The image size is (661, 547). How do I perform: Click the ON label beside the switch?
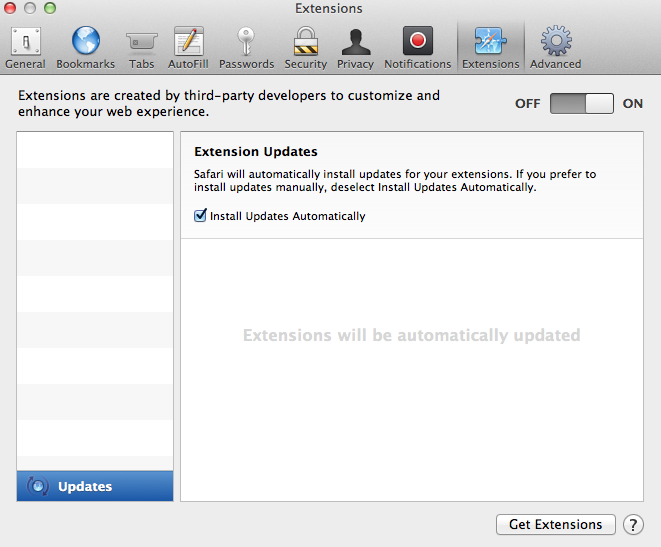[633, 104]
